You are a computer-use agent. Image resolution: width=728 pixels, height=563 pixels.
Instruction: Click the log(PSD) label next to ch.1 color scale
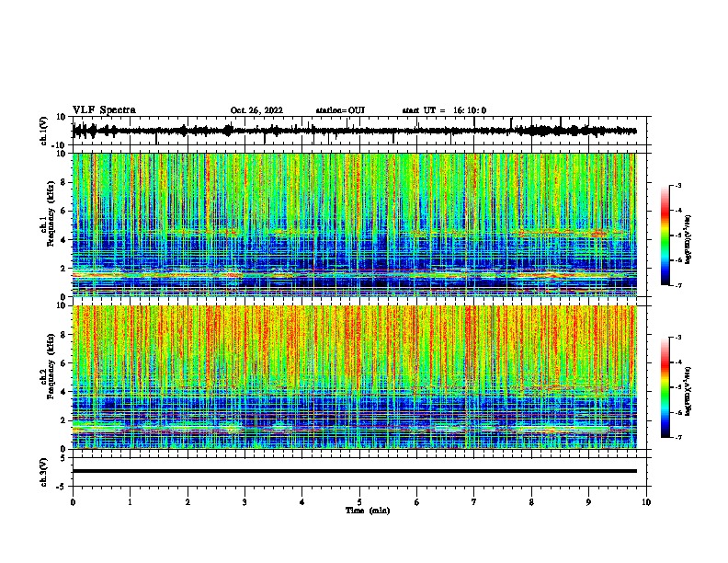688,239
